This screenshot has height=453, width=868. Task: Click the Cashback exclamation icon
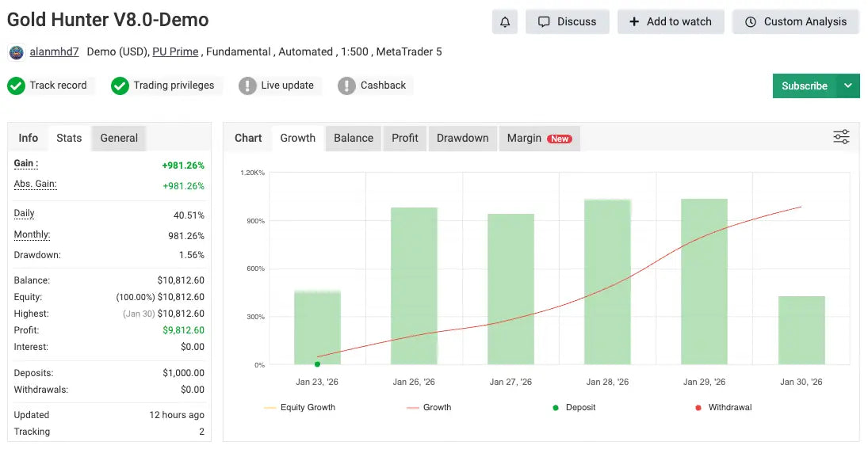tap(346, 86)
